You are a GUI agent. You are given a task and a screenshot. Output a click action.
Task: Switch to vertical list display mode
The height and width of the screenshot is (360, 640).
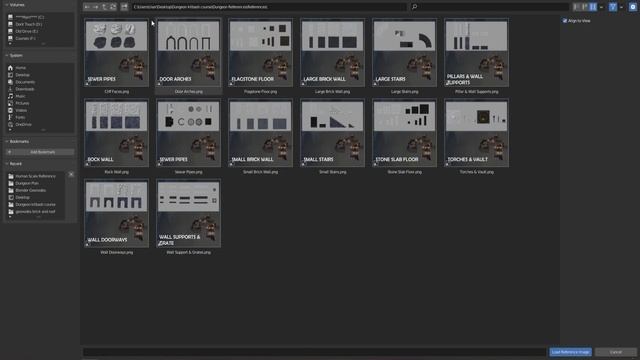576,7
